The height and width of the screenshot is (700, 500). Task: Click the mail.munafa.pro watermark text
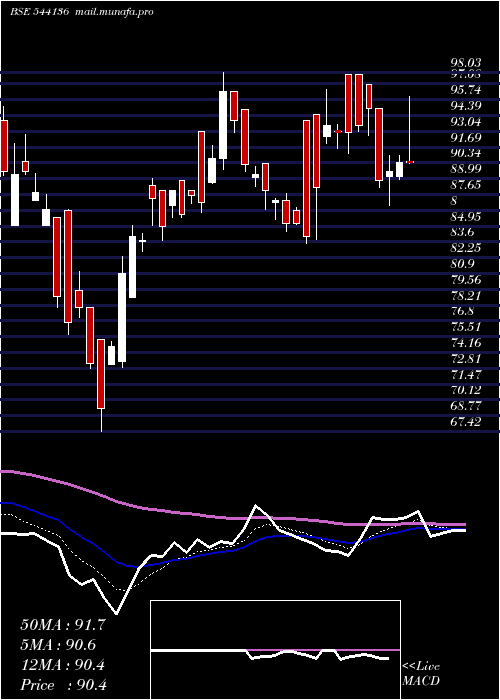113,12
